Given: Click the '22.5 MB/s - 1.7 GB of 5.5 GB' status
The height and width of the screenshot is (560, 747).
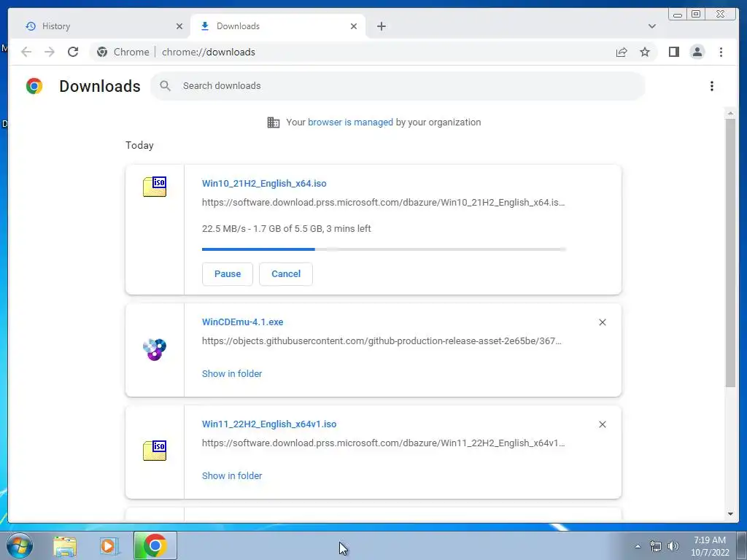Looking at the screenshot, I should 286,228.
